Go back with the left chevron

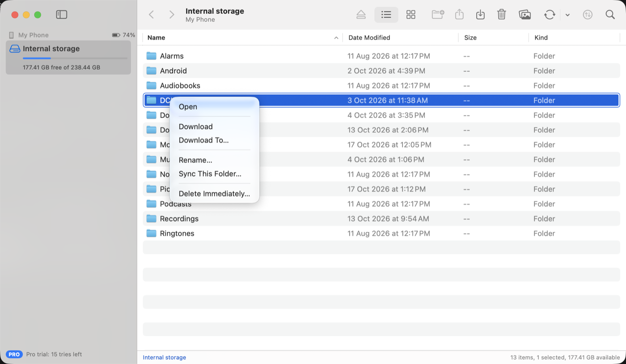coord(152,15)
